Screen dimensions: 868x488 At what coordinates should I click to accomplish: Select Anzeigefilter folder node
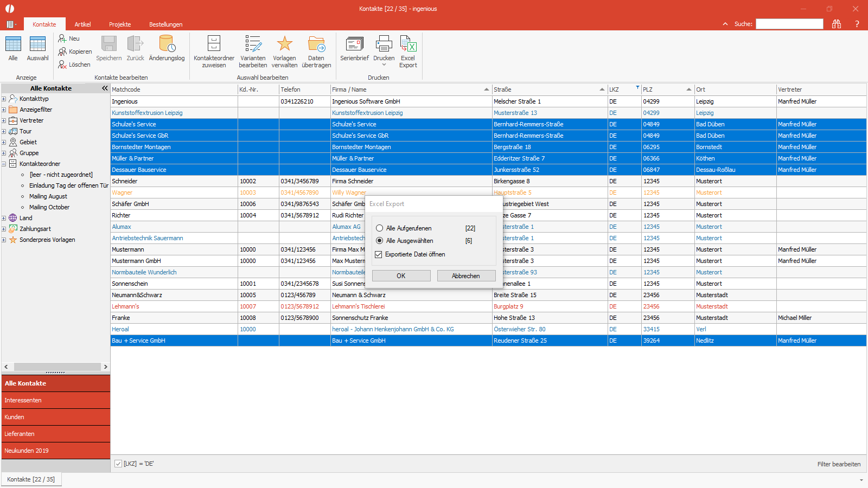point(36,110)
